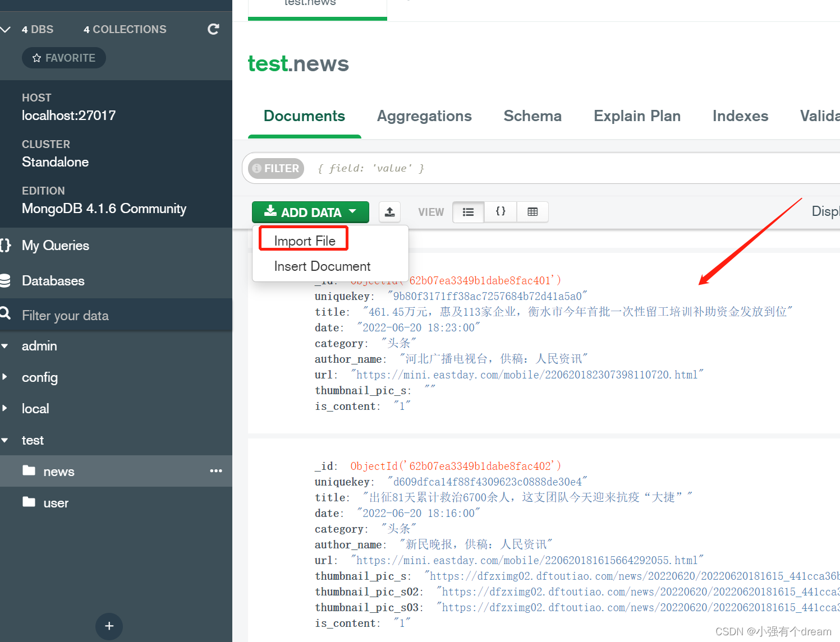The image size is (840, 642).
Task: Click the sidebar search magnifier icon
Action: tap(6, 313)
